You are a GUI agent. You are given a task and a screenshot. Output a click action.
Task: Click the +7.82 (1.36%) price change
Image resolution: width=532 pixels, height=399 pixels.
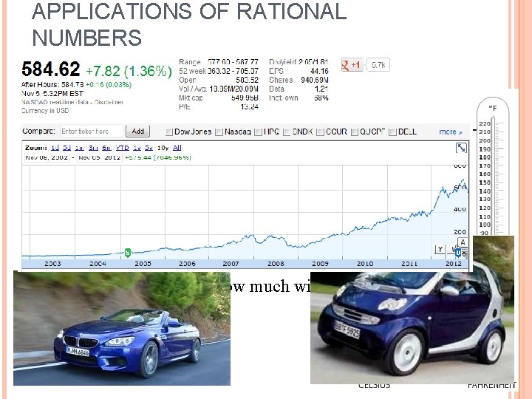click(129, 71)
